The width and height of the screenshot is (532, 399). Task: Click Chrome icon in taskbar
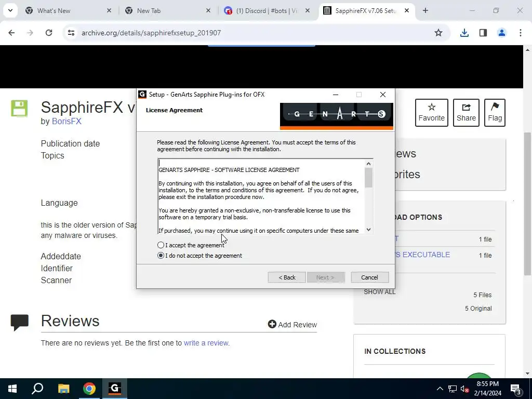89,389
